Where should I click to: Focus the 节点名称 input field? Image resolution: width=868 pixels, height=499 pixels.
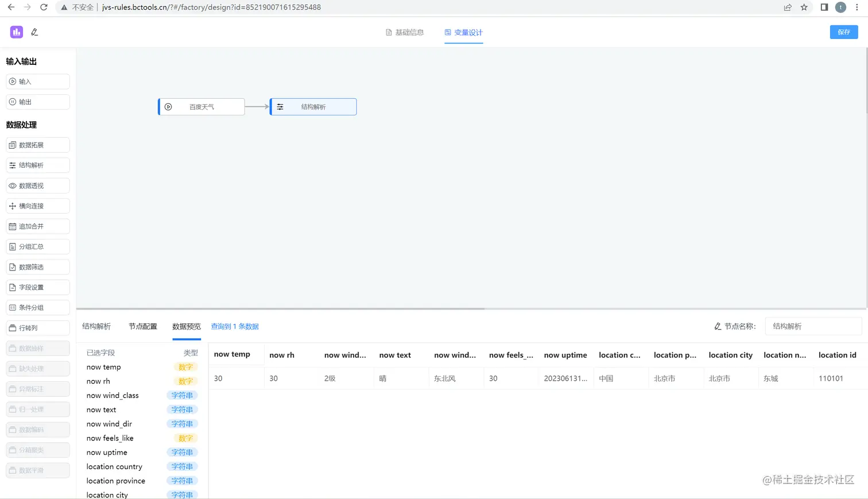click(x=813, y=326)
